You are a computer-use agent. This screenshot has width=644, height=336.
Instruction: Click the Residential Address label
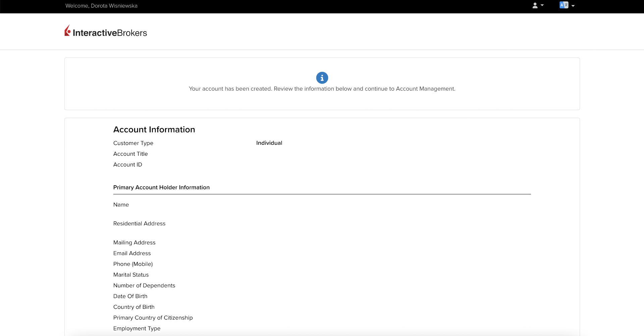point(139,224)
